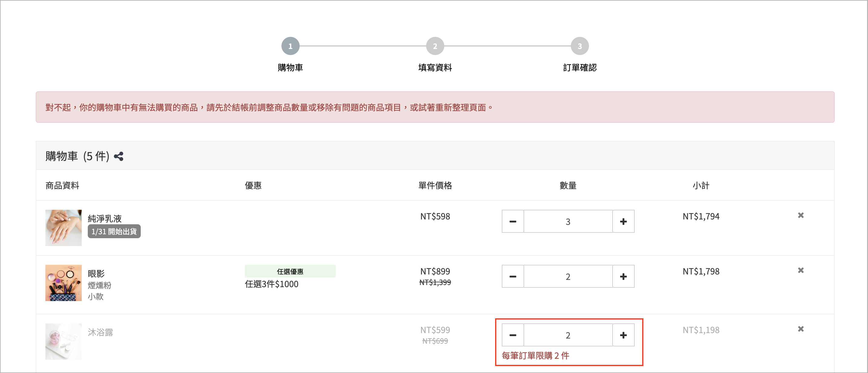Remove 眼影 from the cart
This screenshot has height=373, width=868.
coord(801,270)
